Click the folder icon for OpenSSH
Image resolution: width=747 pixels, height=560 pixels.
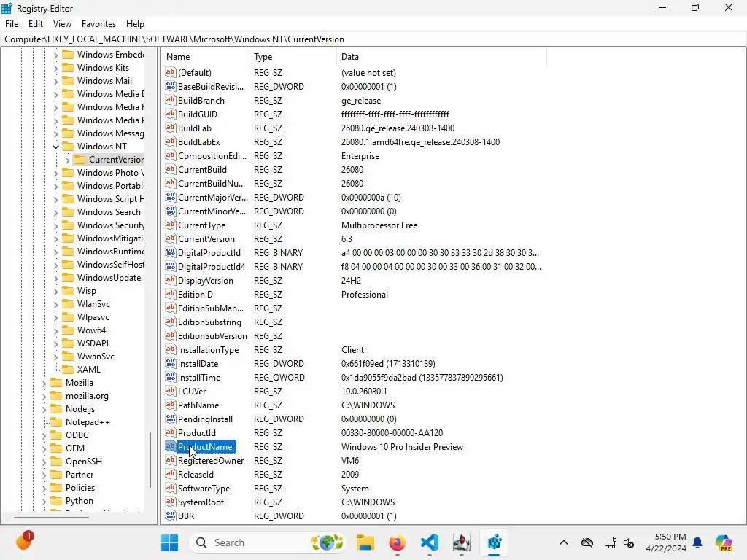click(57, 462)
